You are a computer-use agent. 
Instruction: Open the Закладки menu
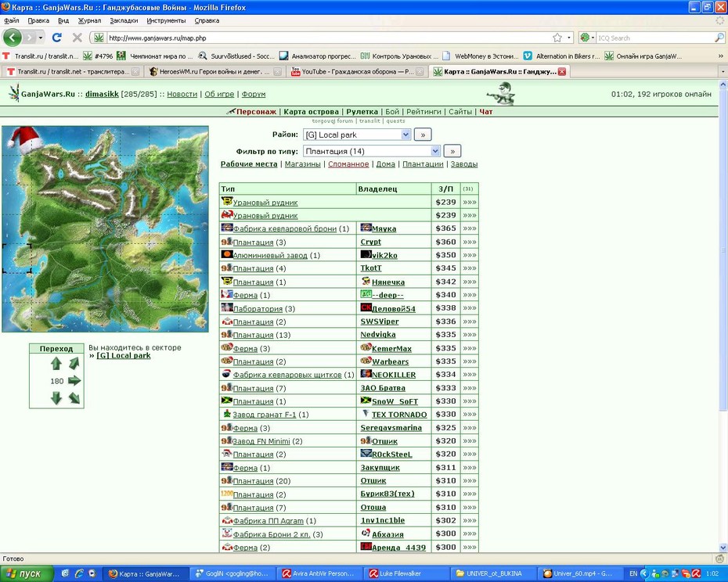(124, 20)
